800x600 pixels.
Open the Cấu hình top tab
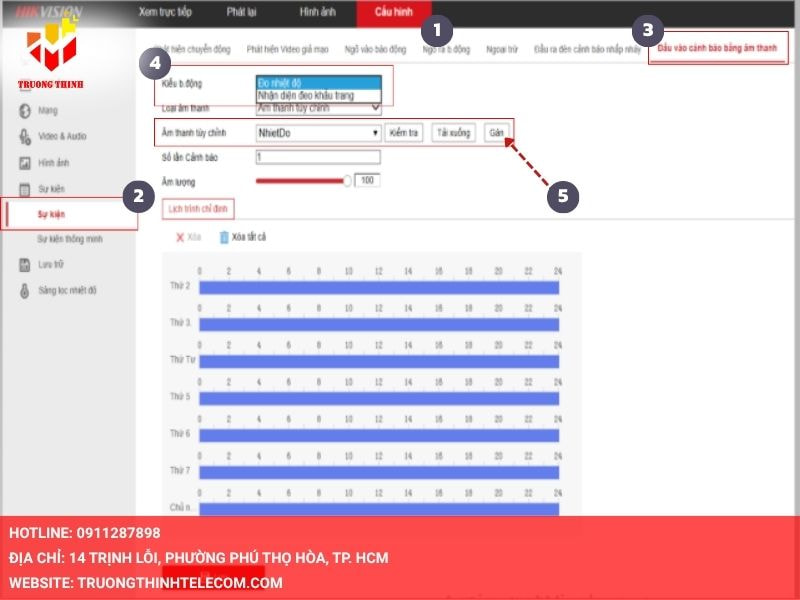click(x=393, y=13)
